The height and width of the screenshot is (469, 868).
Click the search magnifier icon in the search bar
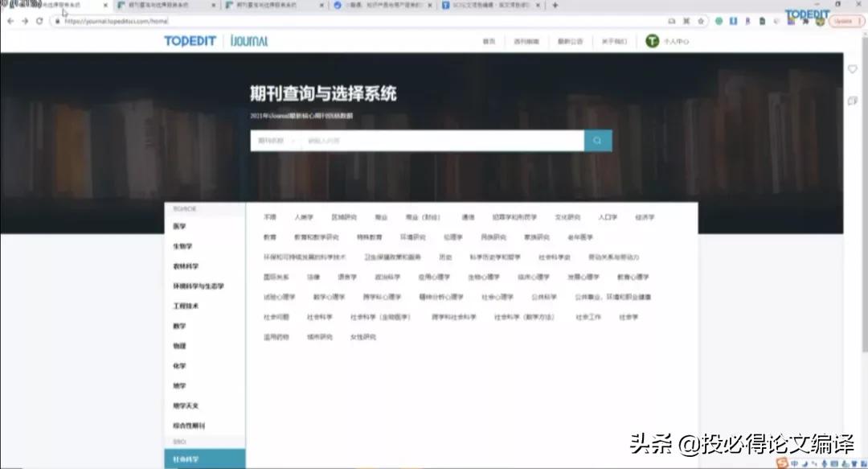(596, 140)
